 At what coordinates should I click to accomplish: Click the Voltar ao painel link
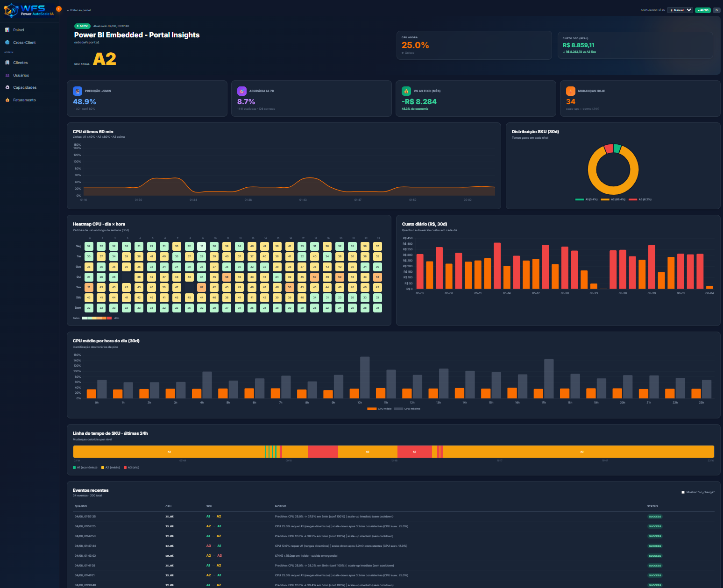pyautogui.click(x=78, y=10)
